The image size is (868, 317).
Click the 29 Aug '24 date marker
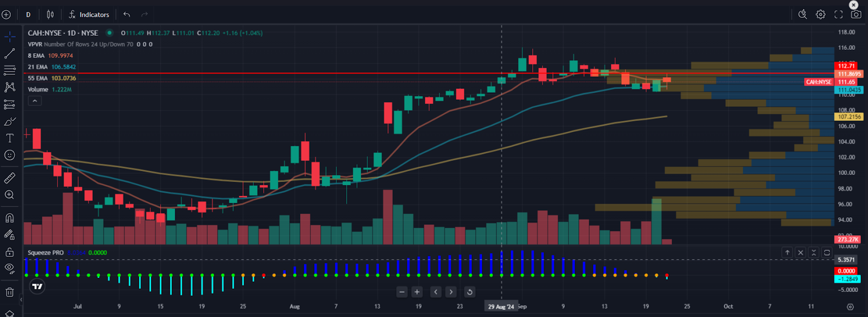pyautogui.click(x=501, y=307)
